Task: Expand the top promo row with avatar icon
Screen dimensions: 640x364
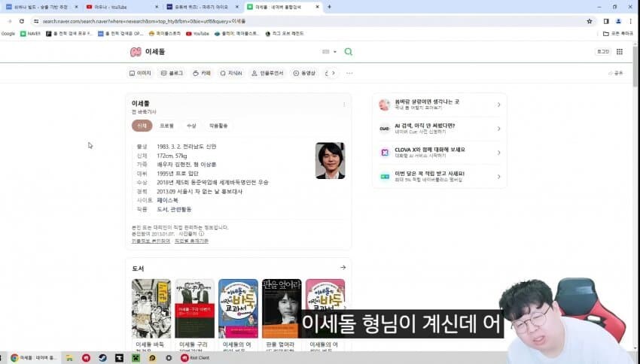Action: [x=440, y=105]
